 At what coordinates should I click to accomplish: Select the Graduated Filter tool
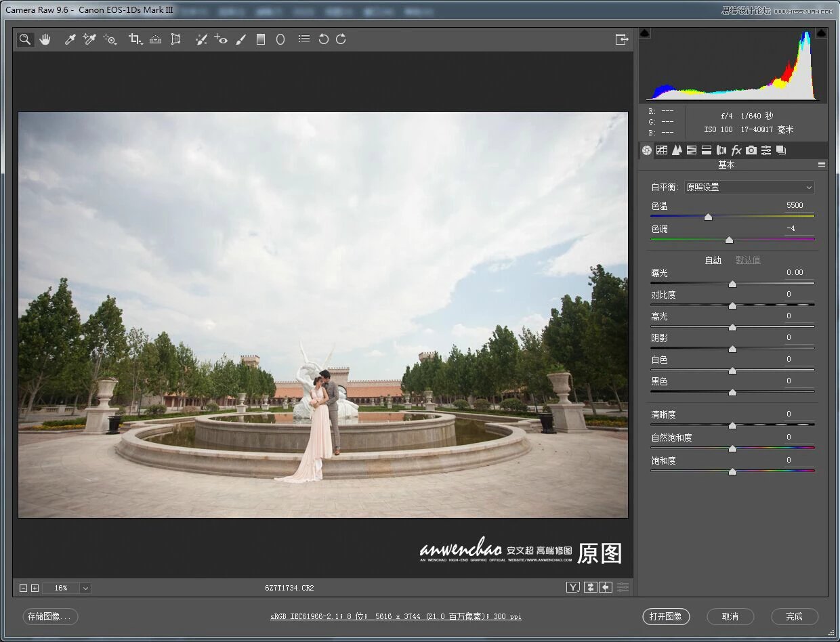pyautogui.click(x=261, y=39)
